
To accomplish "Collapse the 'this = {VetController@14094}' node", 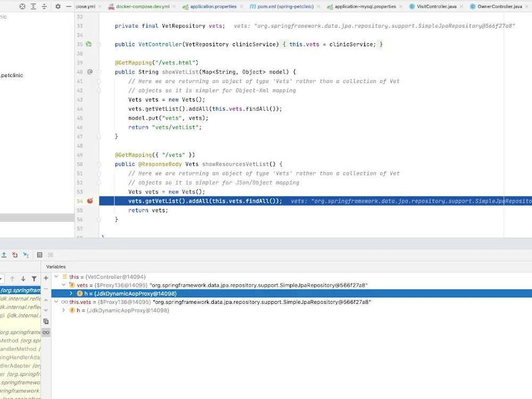I will point(56,277).
